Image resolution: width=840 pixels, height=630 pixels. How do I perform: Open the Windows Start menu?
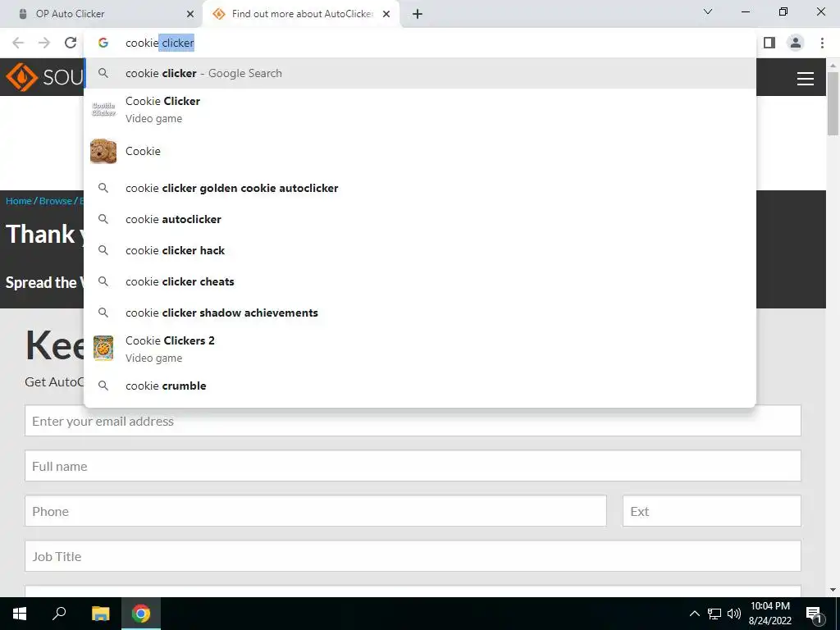[x=20, y=614]
